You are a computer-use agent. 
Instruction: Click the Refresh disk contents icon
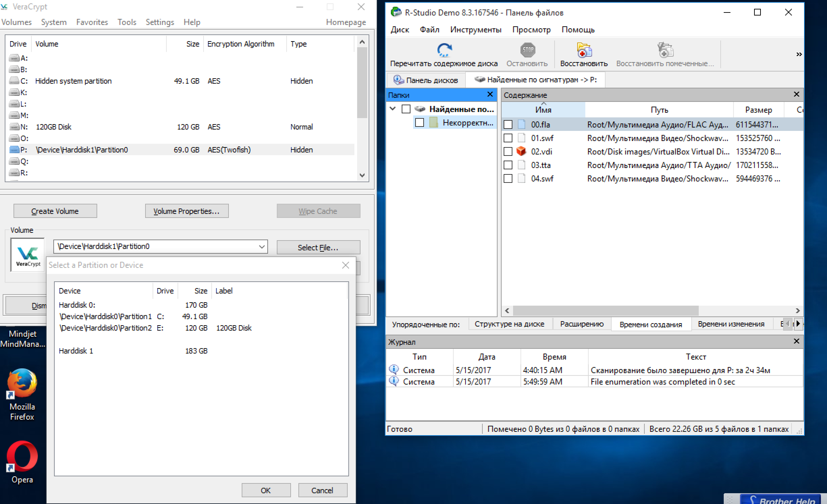tap(444, 50)
